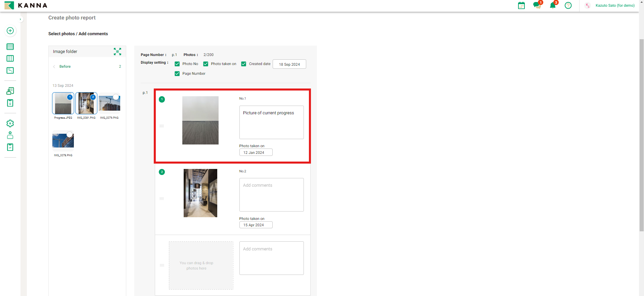The height and width of the screenshot is (296, 644).
Task: Expand image folder to fullscreen
Action: click(x=117, y=52)
